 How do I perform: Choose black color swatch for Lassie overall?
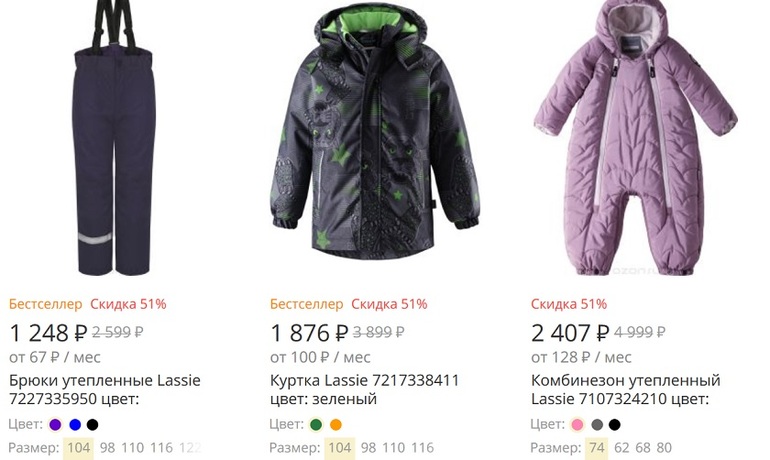[x=614, y=425]
